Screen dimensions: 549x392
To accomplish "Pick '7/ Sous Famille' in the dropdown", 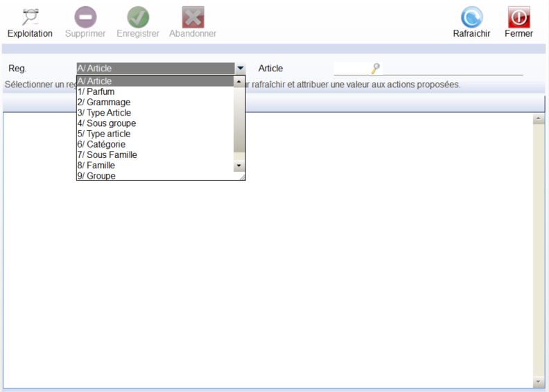I will point(107,155).
